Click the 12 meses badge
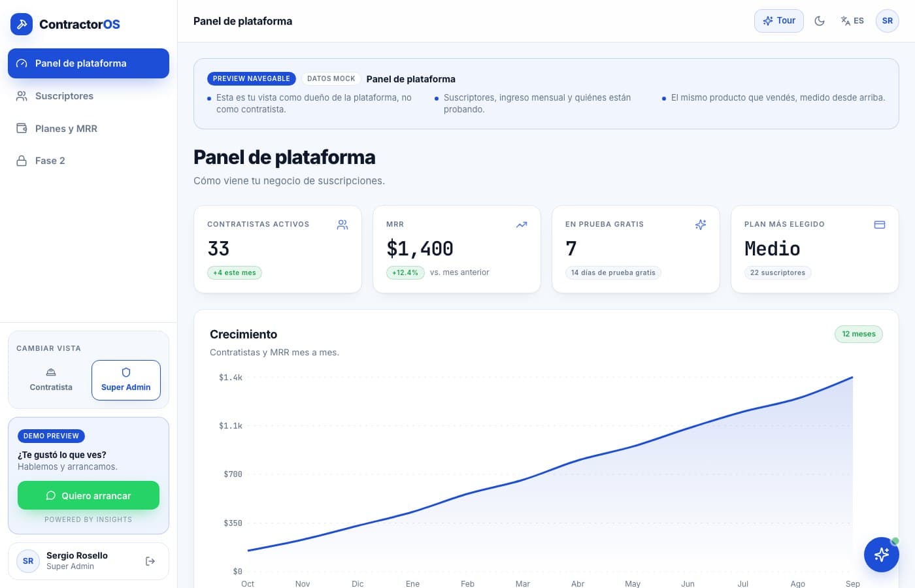 coord(859,334)
